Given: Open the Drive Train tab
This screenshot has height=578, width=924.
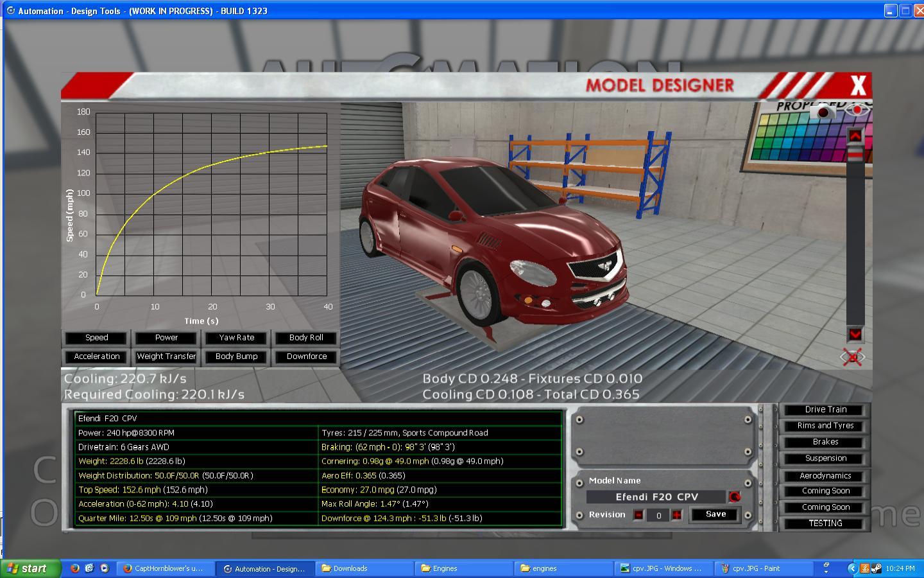Looking at the screenshot, I should [x=825, y=410].
